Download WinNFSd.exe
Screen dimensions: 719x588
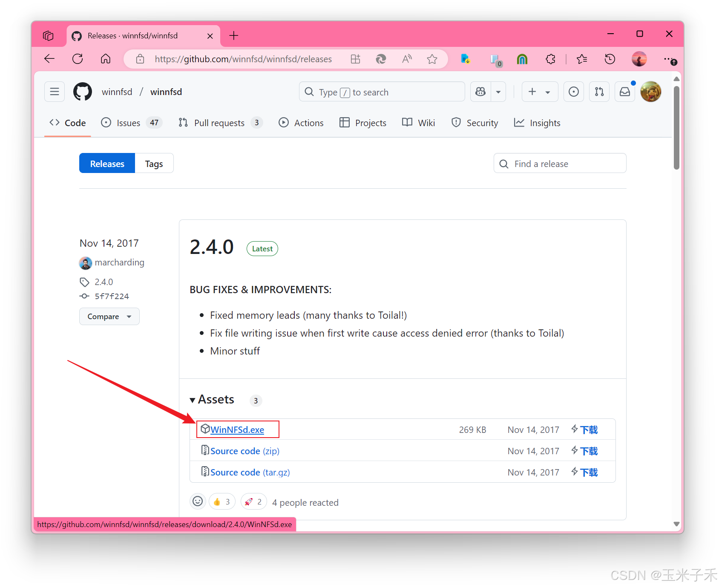point(237,430)
